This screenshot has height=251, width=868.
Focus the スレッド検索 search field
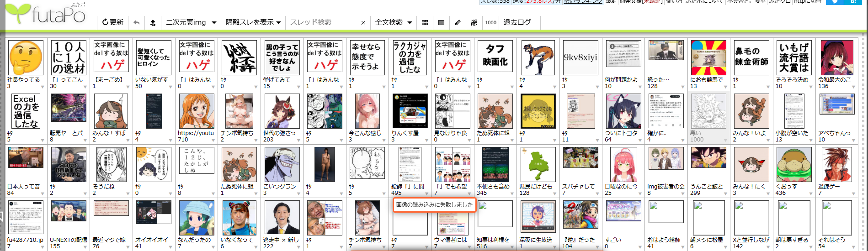click(323, 22)
